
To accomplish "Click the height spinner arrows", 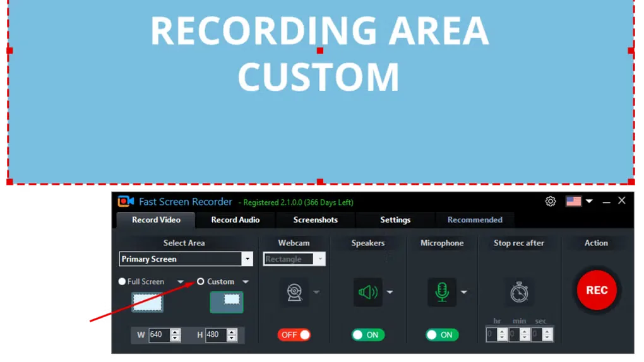I will pyautogui.click(x=232, y=335).
